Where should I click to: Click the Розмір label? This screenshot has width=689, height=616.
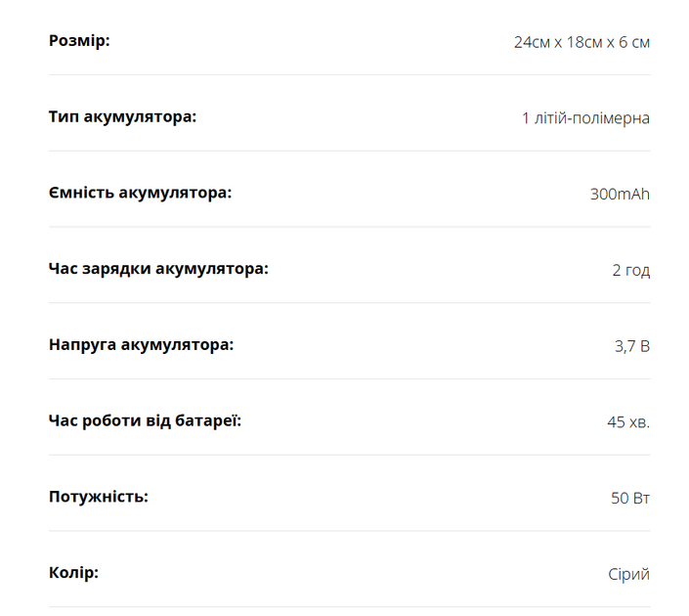[79, 41]
